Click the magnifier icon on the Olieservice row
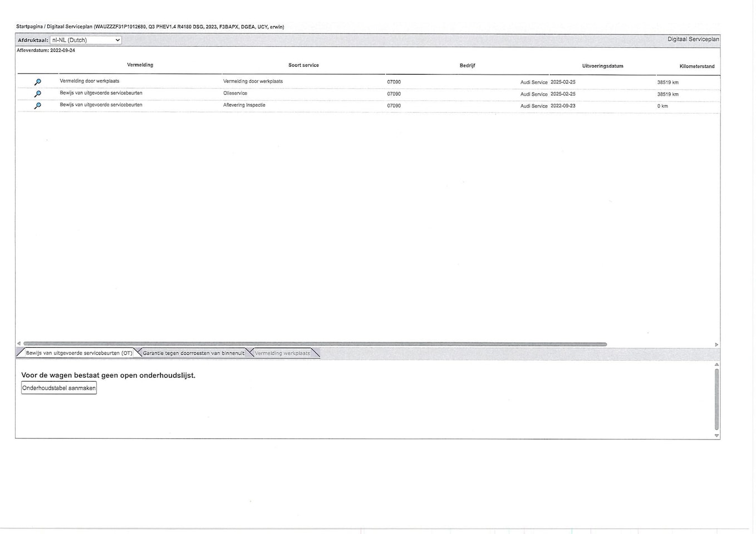Screen dimensions: 756x534 coord(37,94)
